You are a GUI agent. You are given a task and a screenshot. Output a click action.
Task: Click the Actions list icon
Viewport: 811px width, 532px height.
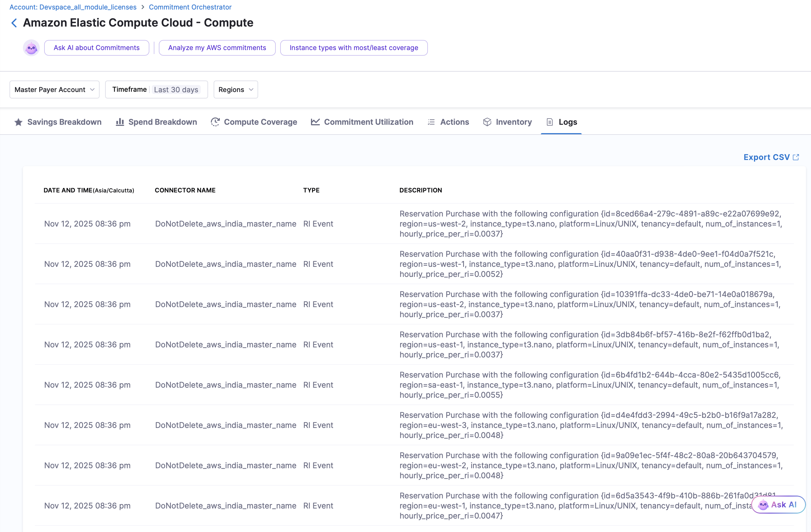tap(431, 122)
